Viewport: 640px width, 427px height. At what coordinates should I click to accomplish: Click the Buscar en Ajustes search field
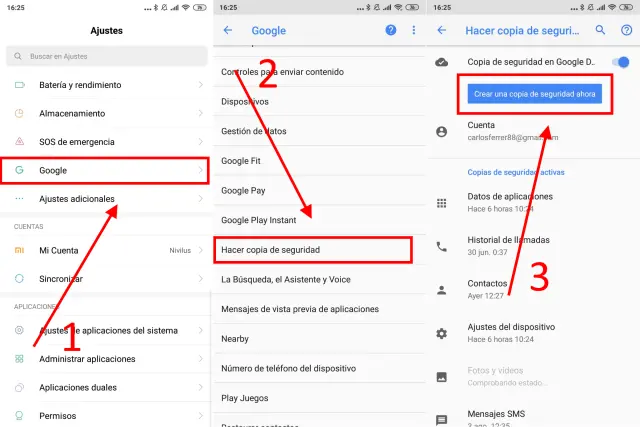106,57
